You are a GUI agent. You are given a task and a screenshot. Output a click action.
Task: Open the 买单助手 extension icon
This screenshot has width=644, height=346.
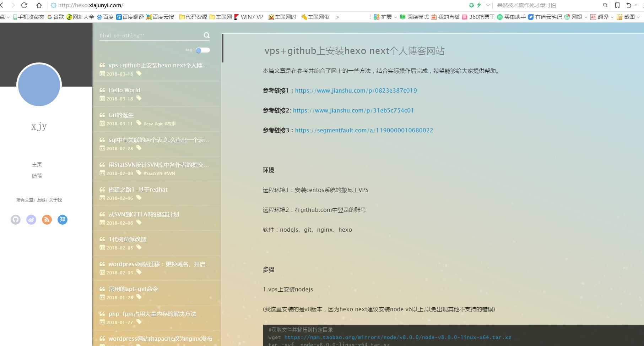pos(511,17)
